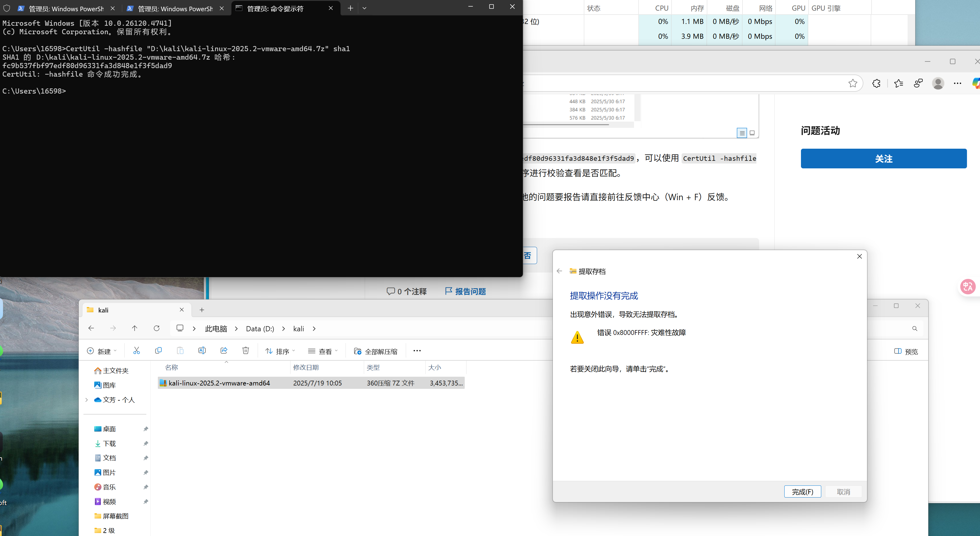
Task: Expand 文芳 - 个人 in the sidebar
Action: tap(86, 400)
